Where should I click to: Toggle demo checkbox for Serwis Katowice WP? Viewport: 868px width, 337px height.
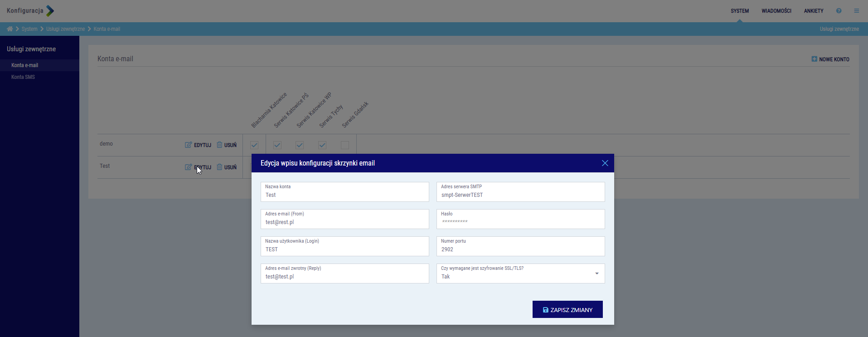tap(300, 145)
